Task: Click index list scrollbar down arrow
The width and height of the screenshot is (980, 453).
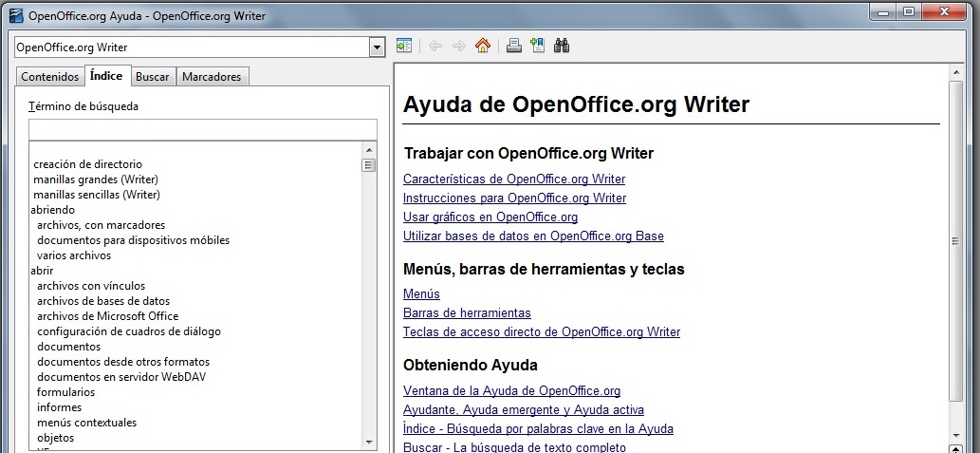Action: [368, 442]
